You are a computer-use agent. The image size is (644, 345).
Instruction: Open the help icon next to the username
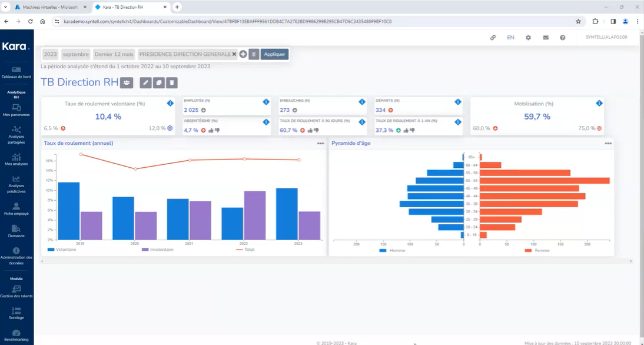[562, 37]
